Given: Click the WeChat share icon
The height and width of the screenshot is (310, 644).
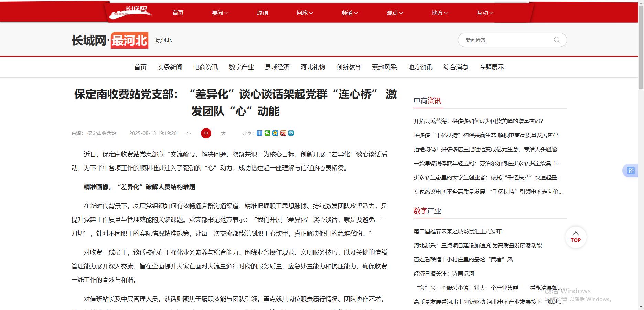Looking at the screenshot, I should (267, 133).
